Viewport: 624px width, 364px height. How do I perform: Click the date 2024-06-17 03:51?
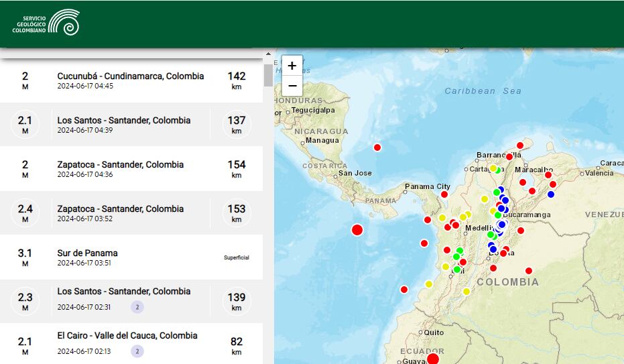84,263
